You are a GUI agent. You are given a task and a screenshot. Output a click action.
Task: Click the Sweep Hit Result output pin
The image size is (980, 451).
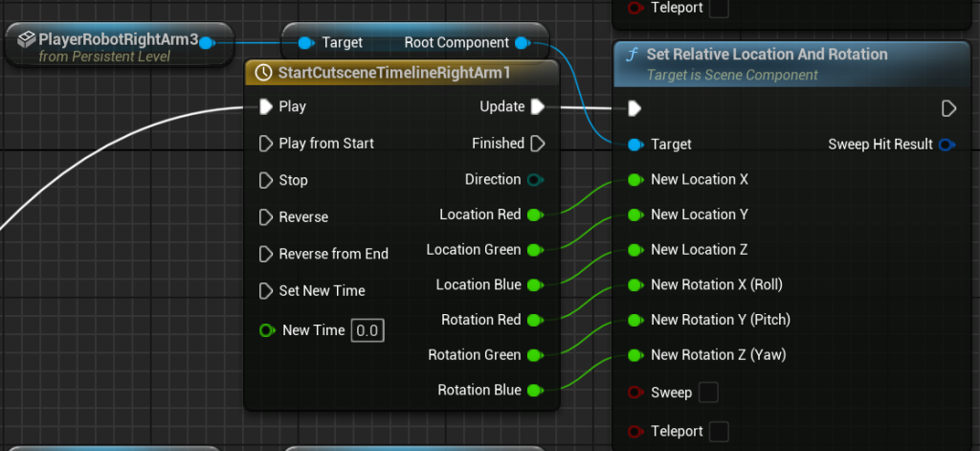tap(946, 145)
